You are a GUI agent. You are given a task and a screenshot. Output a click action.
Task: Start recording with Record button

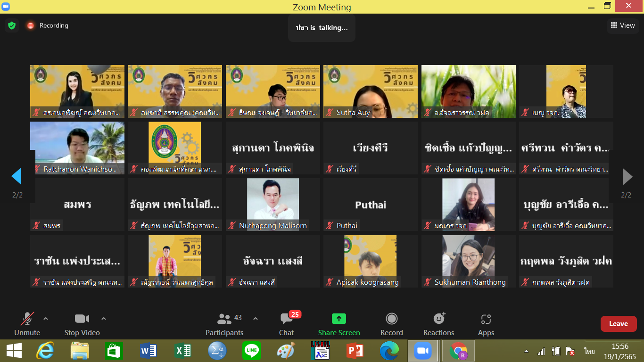tap(392, 324)
